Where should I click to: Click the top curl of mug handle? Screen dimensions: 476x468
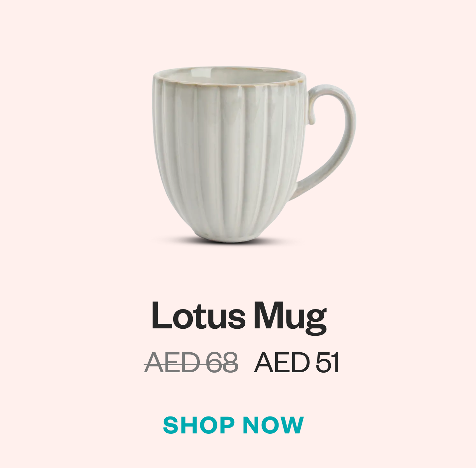coord(311,113)
